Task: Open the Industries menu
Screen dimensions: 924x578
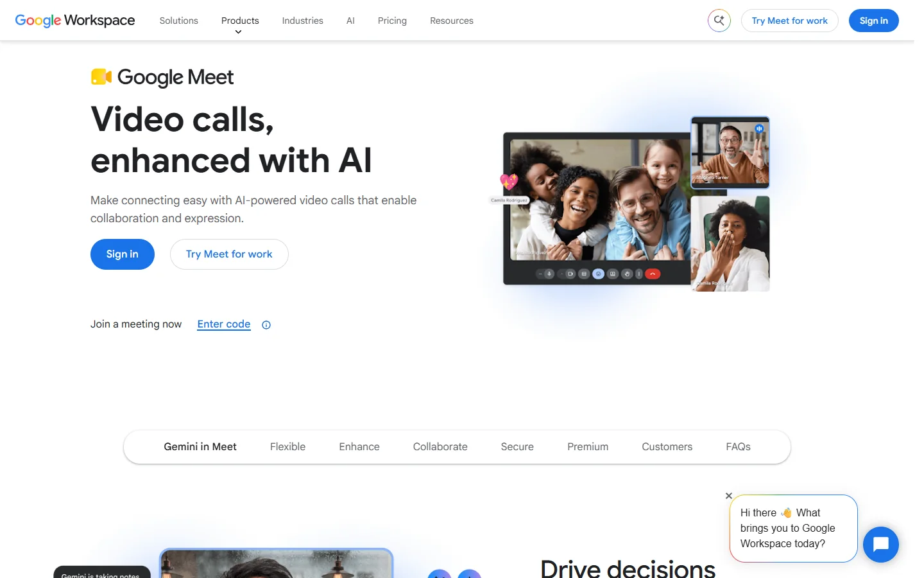Action: point(303,21)
